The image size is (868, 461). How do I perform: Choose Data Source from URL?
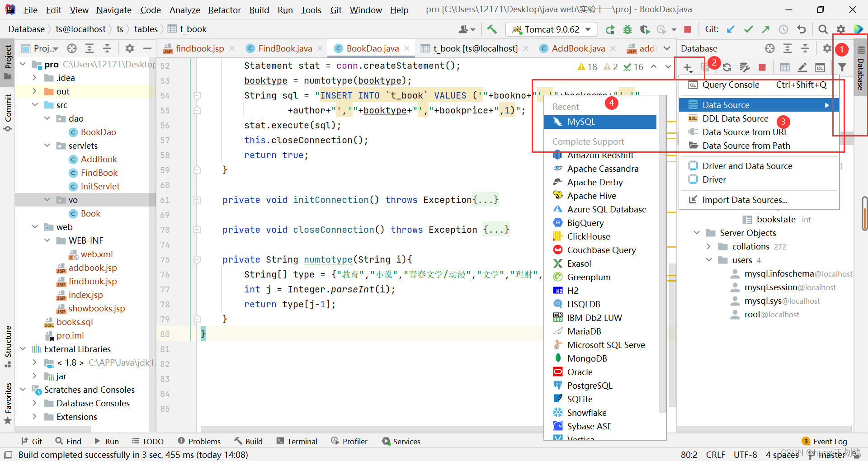pos(759,132)
